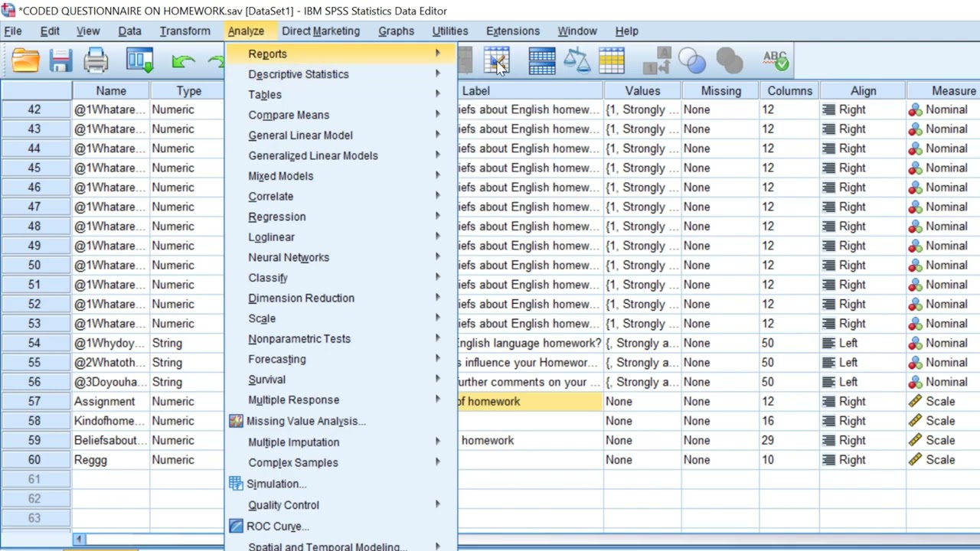Image resolution: width=980 pixels, height=551 pixels.
Task: Click the Nominal measure icon in row 56
Action: click(915, 382)
